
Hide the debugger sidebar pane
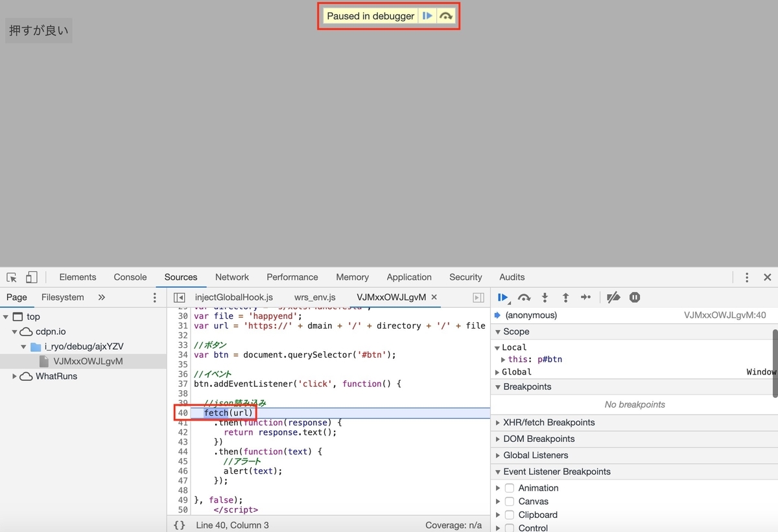[478, 297]
